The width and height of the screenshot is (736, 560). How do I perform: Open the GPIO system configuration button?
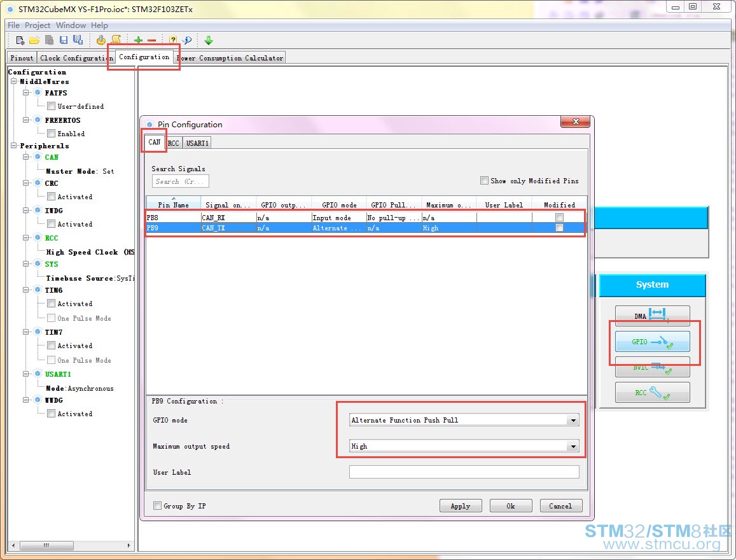652,342
